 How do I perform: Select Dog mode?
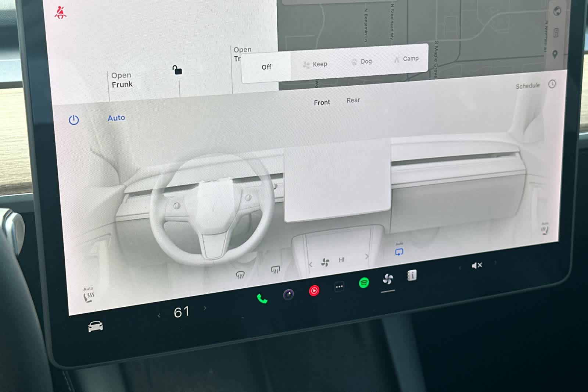coord(362,61)
